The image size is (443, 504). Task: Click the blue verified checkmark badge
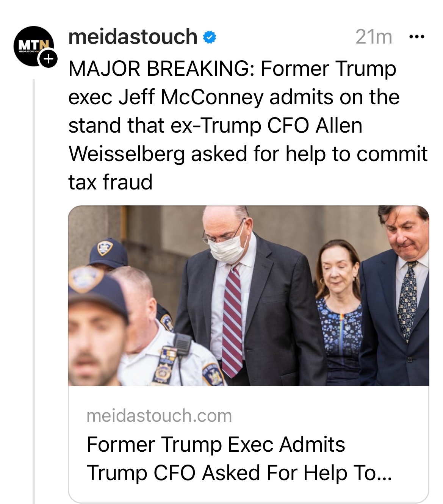click(210, 38)
